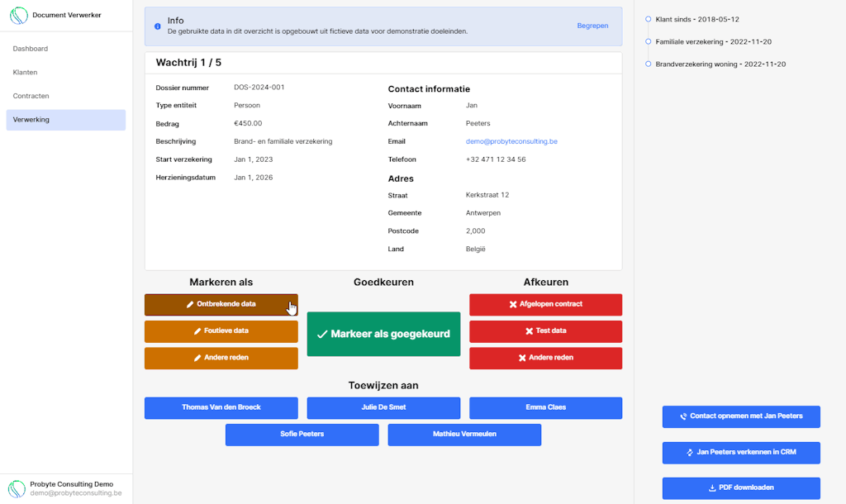Image resolution: width=846 pixels, height=504 pixels.
Task: Mark the dossier as Ontbrekende data
Action: tap(221, 304)
